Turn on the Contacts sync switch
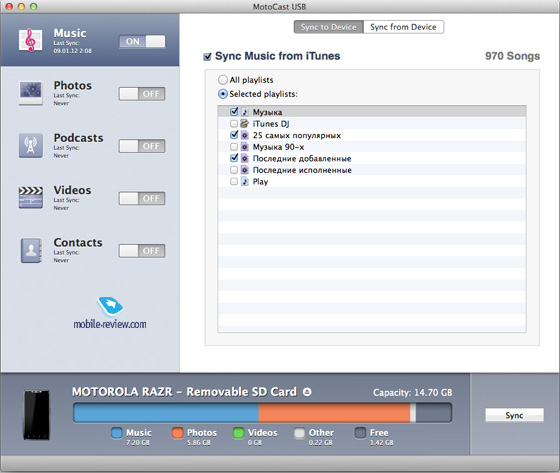 pos(142,250)
